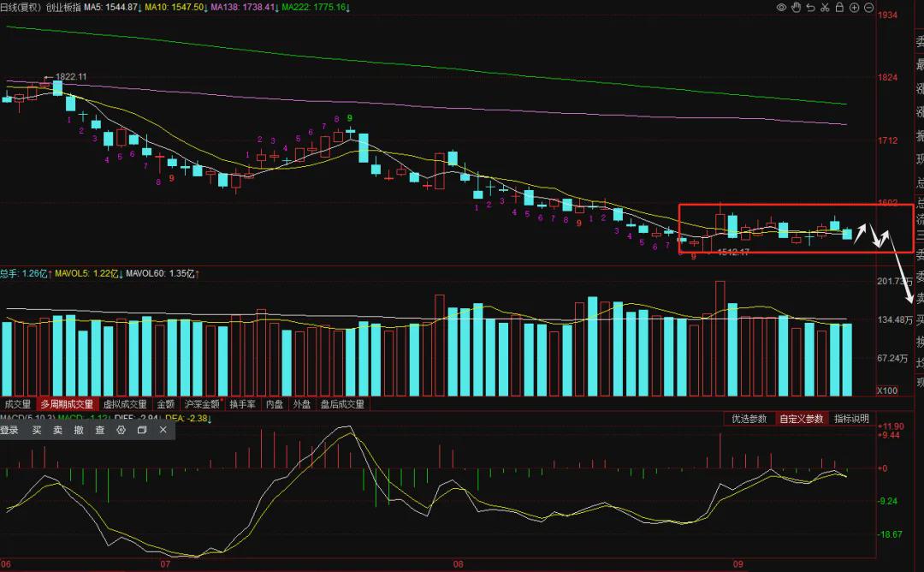Click the 买 buy button

pyautogui.click(x=37, y=430)
